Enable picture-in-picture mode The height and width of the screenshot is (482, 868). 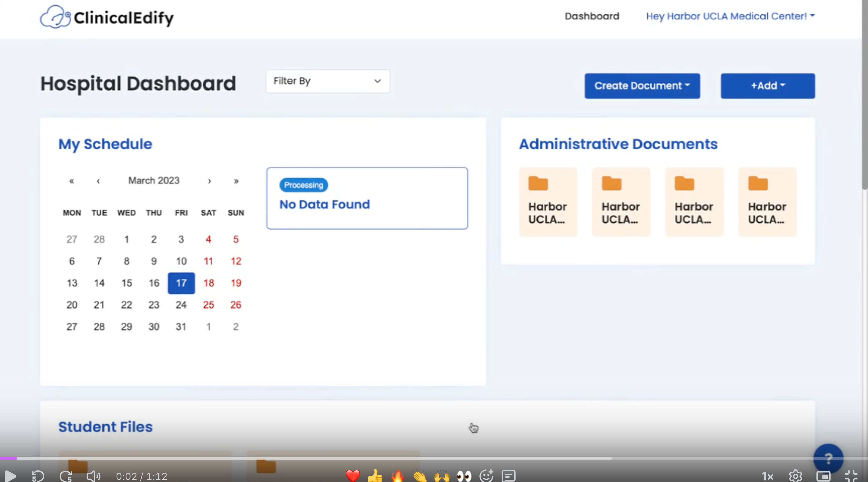(823, 476)
